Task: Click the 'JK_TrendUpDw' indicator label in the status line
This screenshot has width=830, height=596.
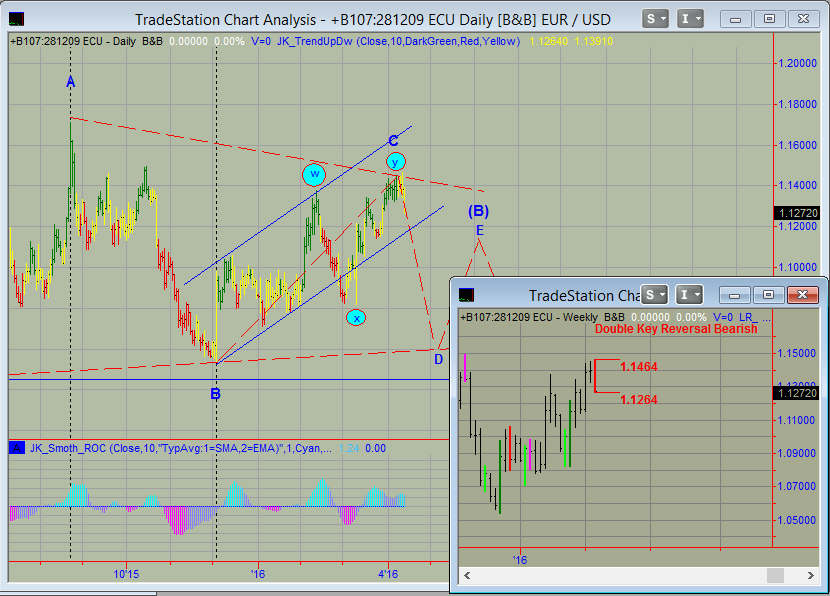Action: point(314,41)
